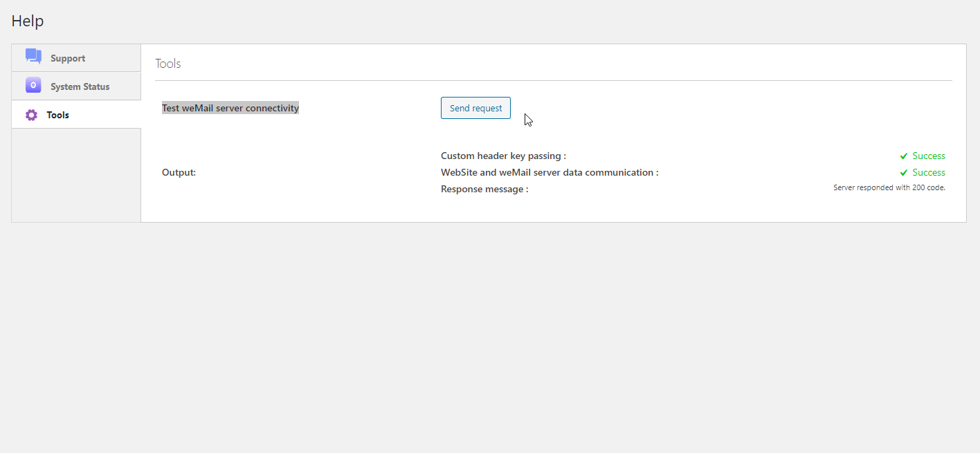Screen dimensions: 980x453
Task: Click the Support chat bubble icon
Action: click(x=33, y=57)
